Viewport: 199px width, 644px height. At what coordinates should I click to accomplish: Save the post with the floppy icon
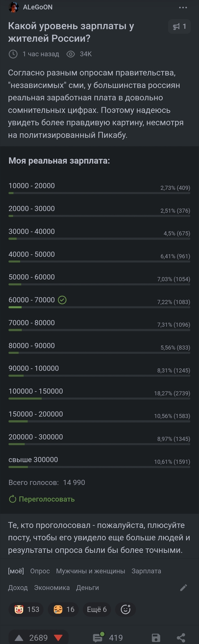click(156, 638)
